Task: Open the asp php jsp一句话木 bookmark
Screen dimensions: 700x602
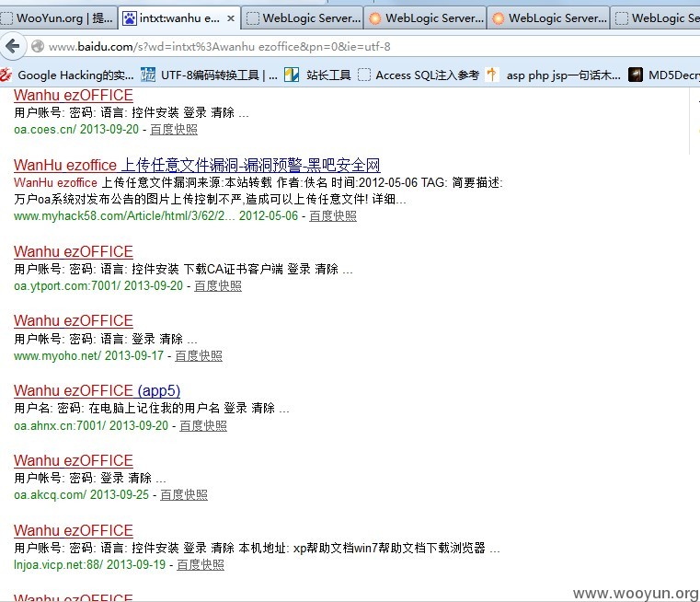Action: coord(554,75)
